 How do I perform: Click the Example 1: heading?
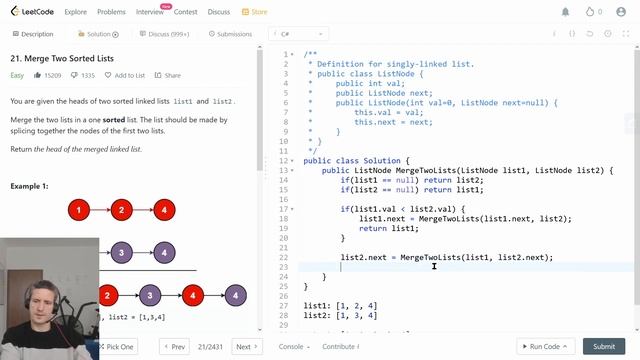click(29, 186)
